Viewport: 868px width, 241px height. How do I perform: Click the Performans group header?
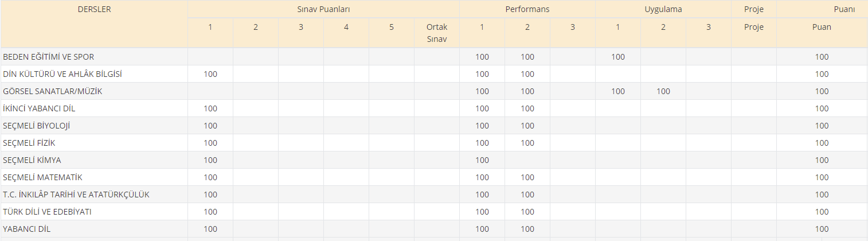pyautogui.click(x=527, y=9)
